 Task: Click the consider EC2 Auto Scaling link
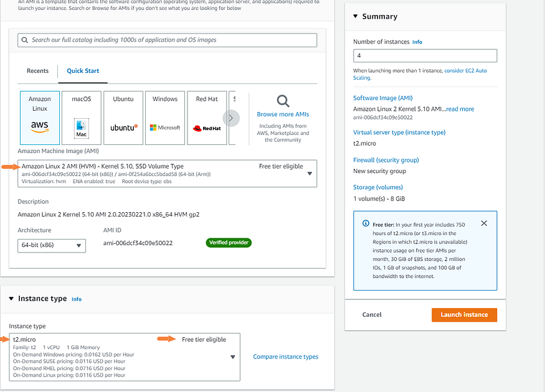(x=465, y=70)
